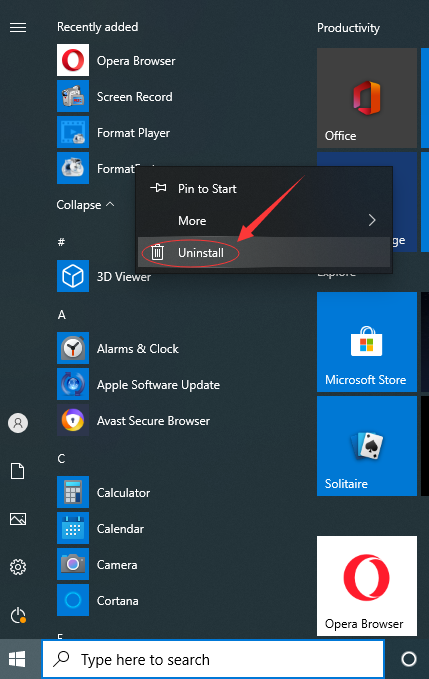Select More in context menu
Screen dimensions: 429x679
tap(264, 220)
